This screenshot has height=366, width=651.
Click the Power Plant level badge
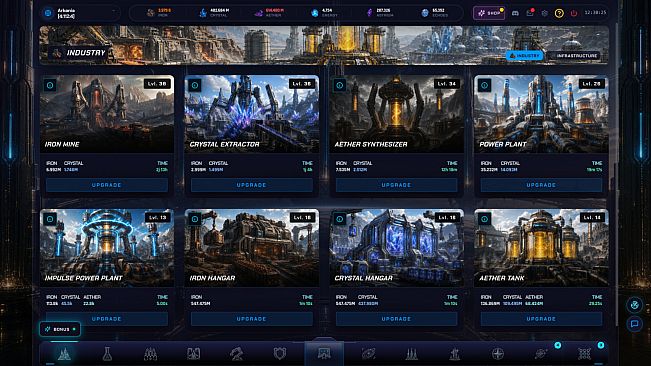(x=592, y=84)
